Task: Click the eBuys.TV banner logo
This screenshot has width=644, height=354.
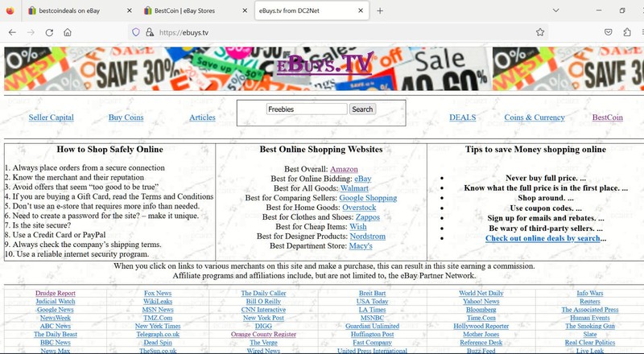Action: [324, 64]
